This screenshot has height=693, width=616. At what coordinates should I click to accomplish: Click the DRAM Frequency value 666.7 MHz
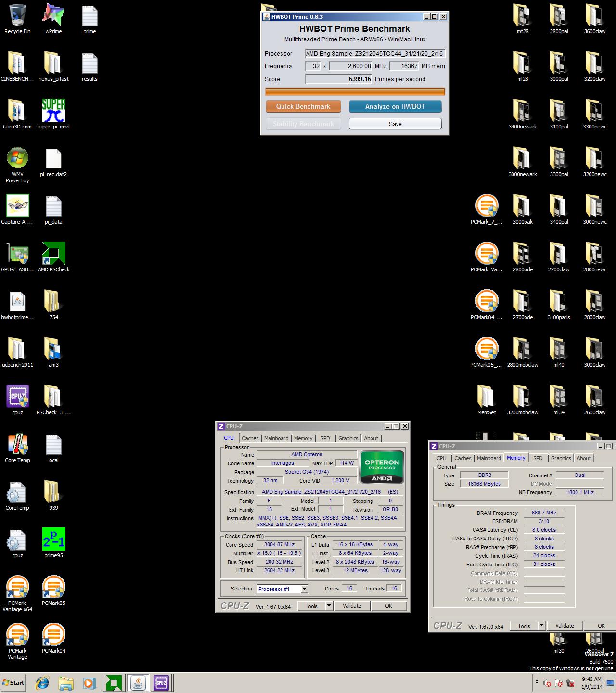pyautogui.click(x=544, y=513)
